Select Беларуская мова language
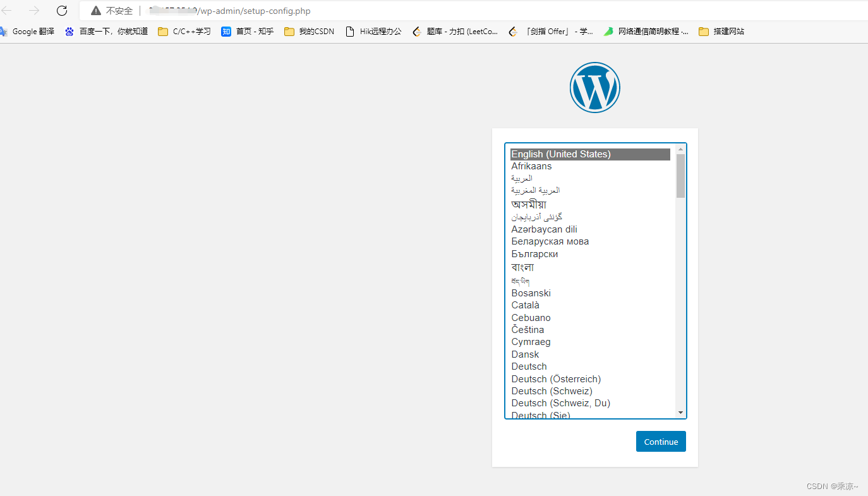 590,241
